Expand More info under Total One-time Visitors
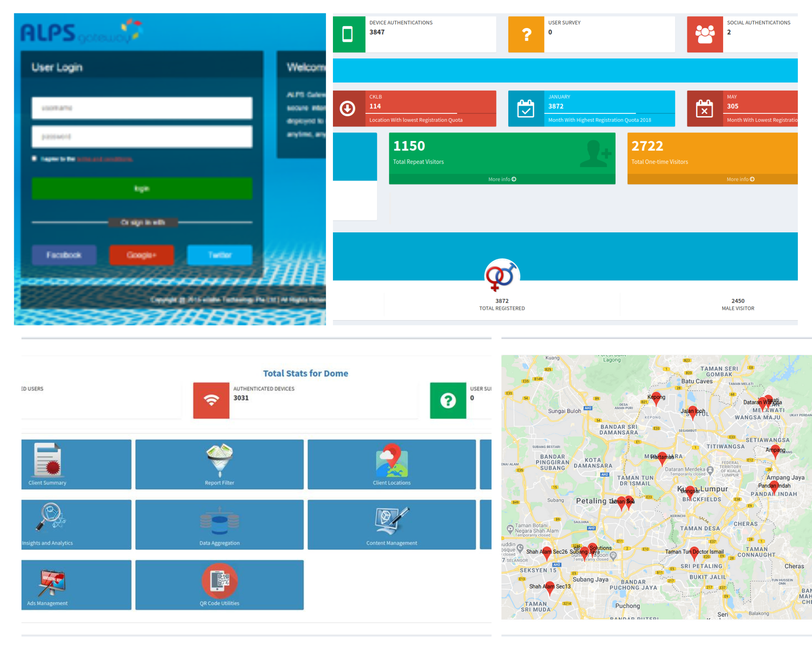The height and width of the screenshot is (650, 812). click(x=740, y=179)
